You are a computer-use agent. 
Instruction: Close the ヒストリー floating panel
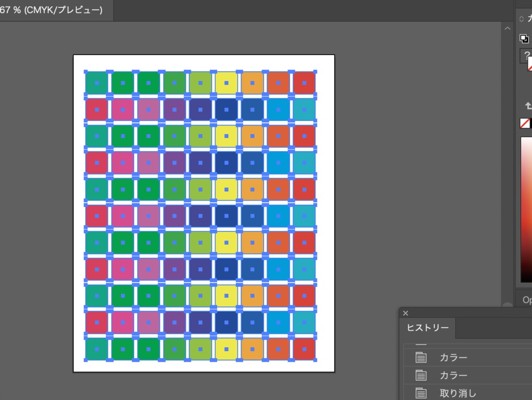pos(405,313)
